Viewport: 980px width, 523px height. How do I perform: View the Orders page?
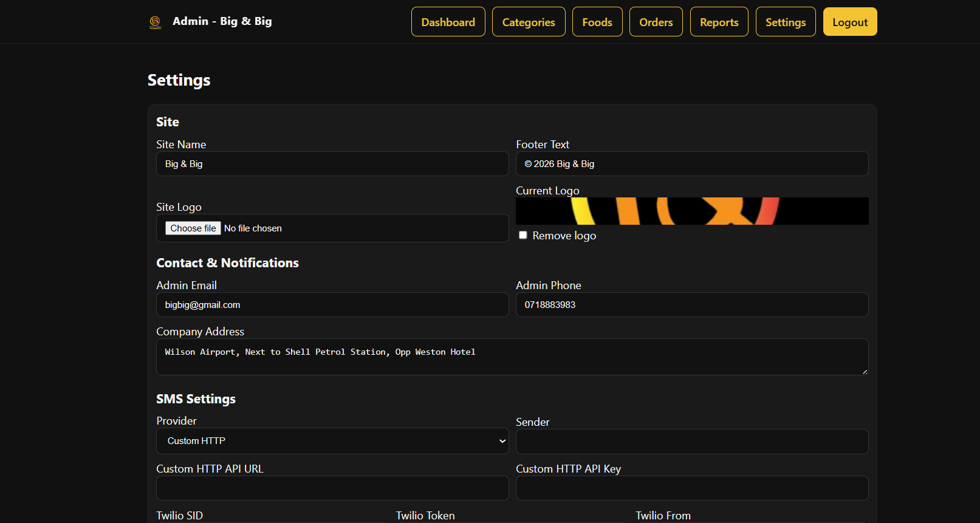pos(656,22)
